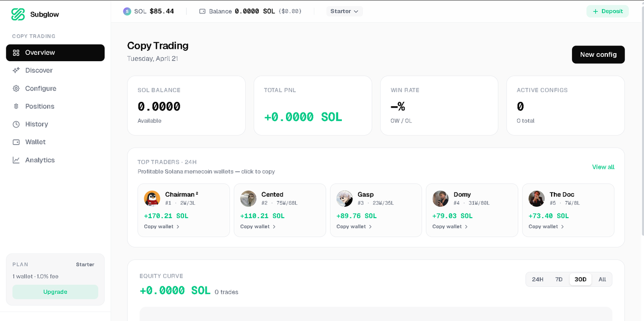Click arrow next to The Doc's Copy wallet
This screenshot has width=644, height=321.
click(562, 227)
